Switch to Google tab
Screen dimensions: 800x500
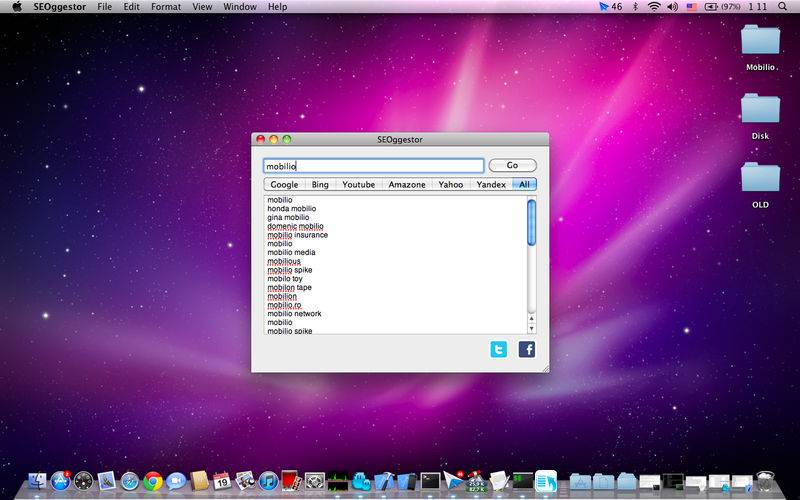[x=284, y=184]
